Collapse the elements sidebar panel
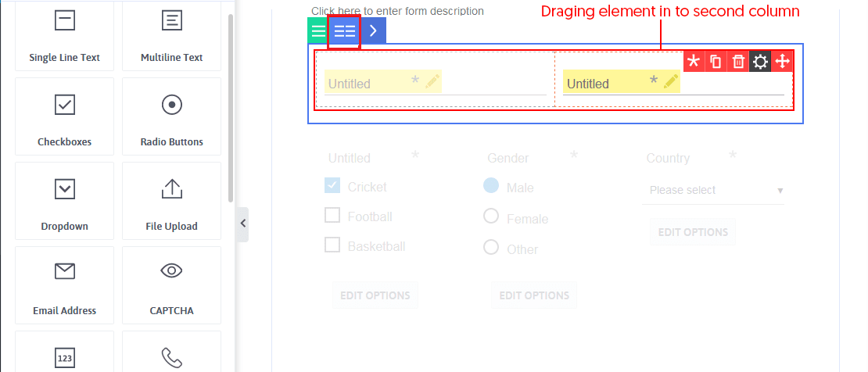868x372 pixels. click(242, 224)
